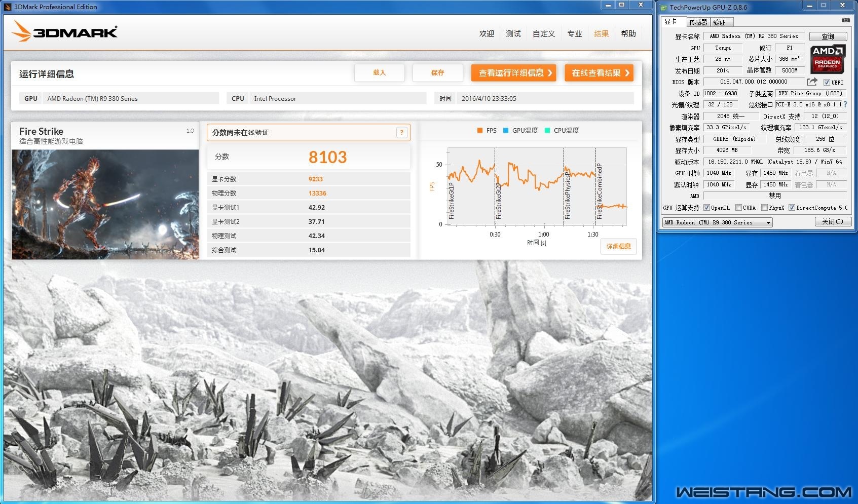
Task: Click the driver version field 16.150.2211.0 WHQL
Action: point(775,162)
